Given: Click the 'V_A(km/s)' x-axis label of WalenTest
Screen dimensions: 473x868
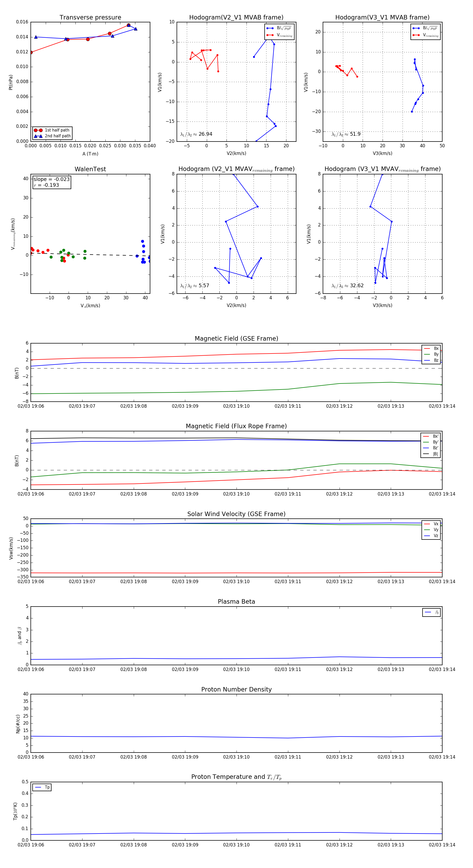Looking at the screenshot, I should tap(90, 306).
